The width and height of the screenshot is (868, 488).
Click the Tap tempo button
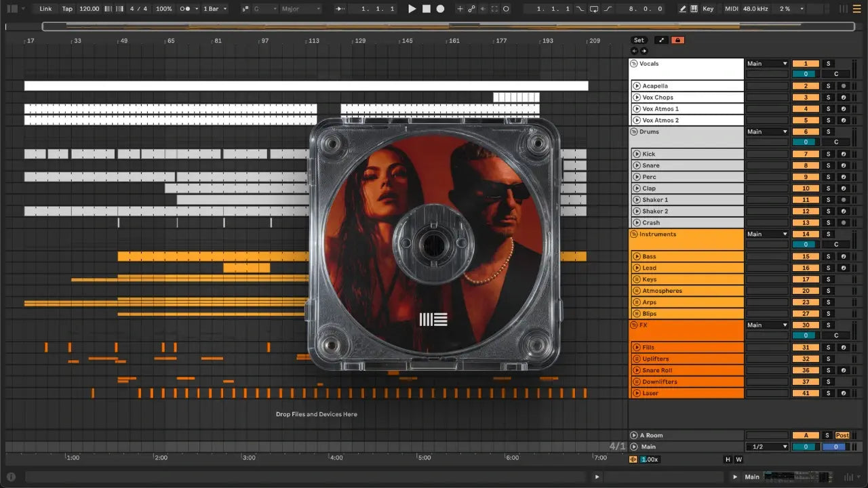click(x=67, y=9)
